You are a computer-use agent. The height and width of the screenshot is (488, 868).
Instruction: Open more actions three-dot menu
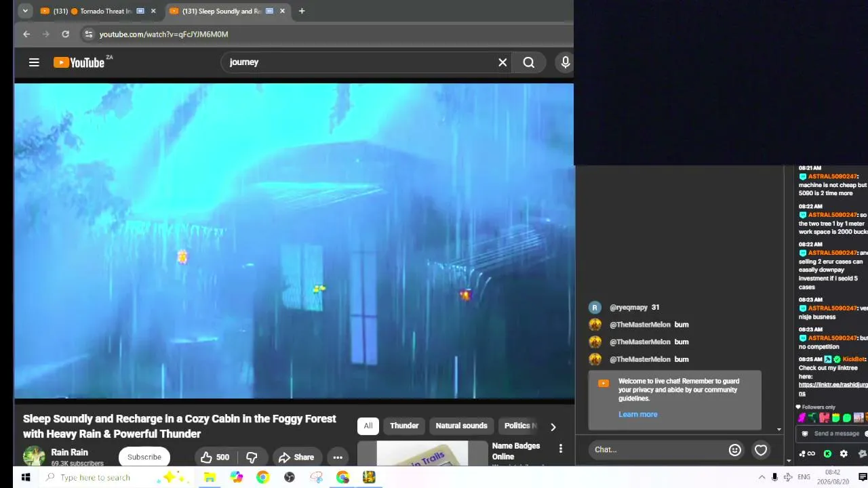point(338,457)
